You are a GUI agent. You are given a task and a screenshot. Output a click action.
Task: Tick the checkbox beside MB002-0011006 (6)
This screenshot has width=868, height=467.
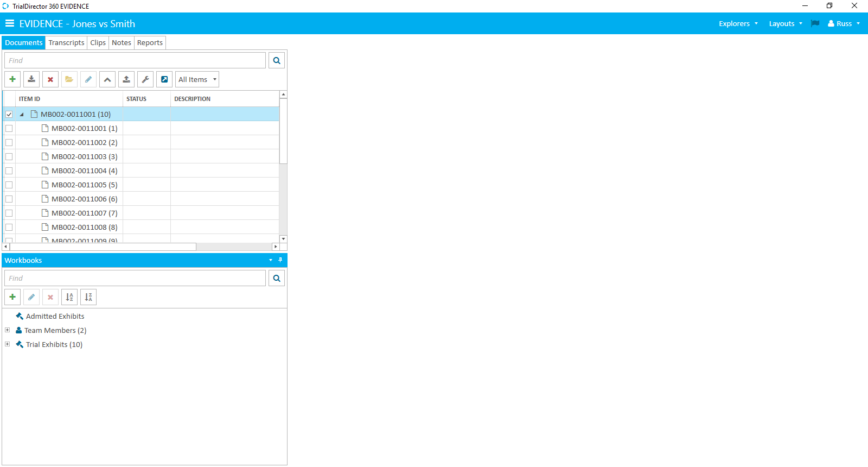9,199
